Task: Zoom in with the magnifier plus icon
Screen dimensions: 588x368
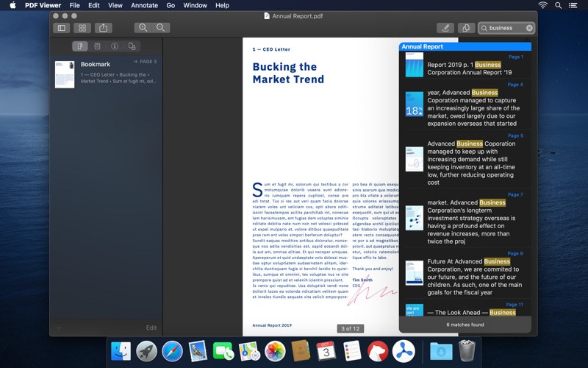Action: [x=143, y=28]
